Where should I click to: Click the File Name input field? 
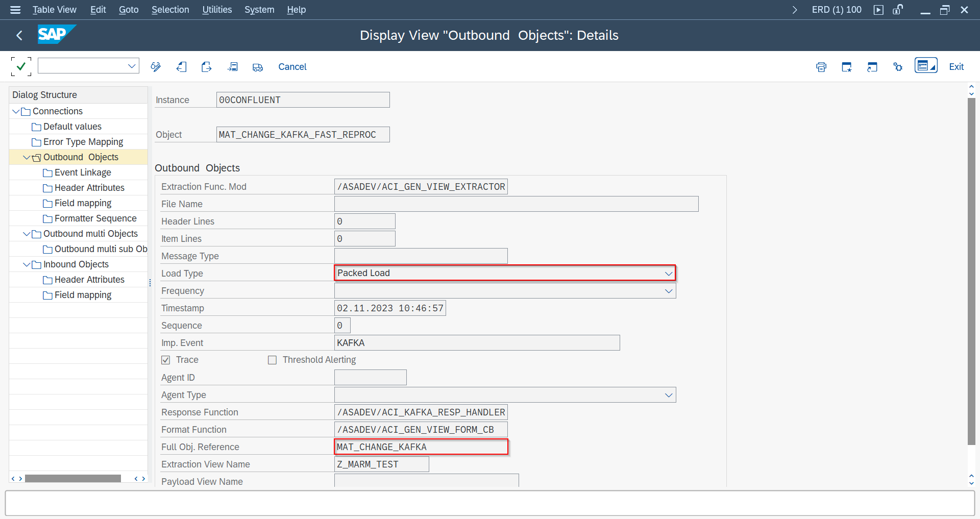click(x=516, y=204)
